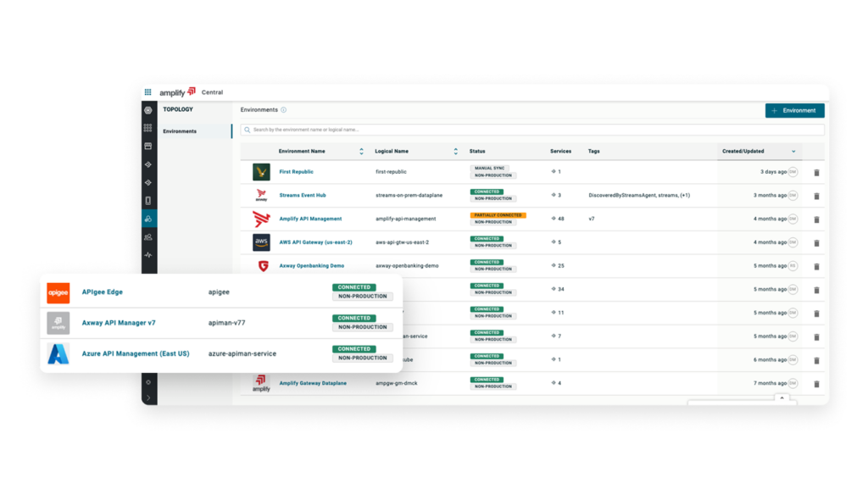
Task: Click the trash icon in the 34-services row
Action: pos(816,290)
